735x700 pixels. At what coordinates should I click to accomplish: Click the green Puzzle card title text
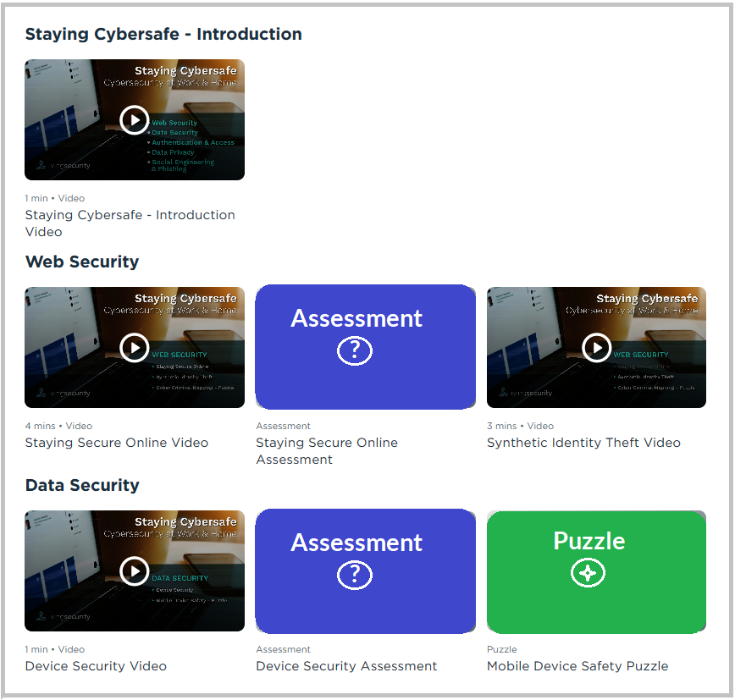point(589,541)
